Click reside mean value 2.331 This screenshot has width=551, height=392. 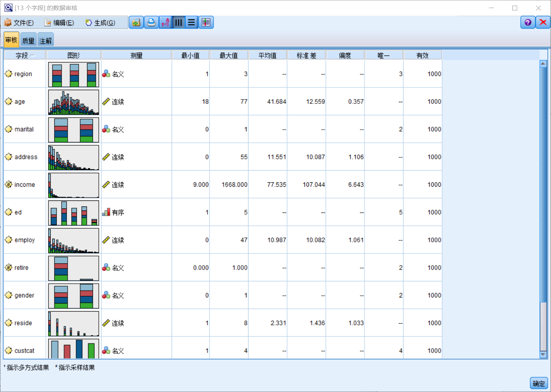click(x=278, y=323)
